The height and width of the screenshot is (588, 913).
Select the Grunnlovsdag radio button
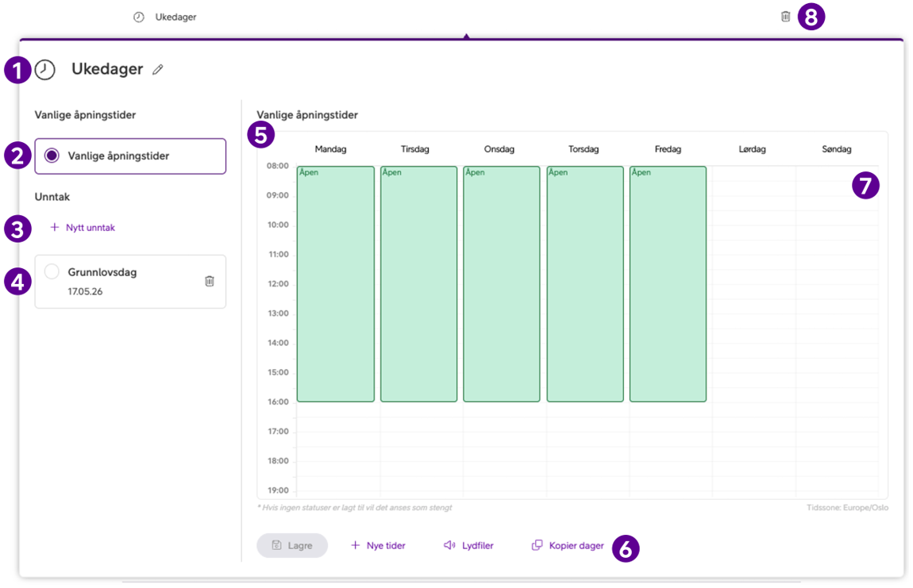point(52,272)
